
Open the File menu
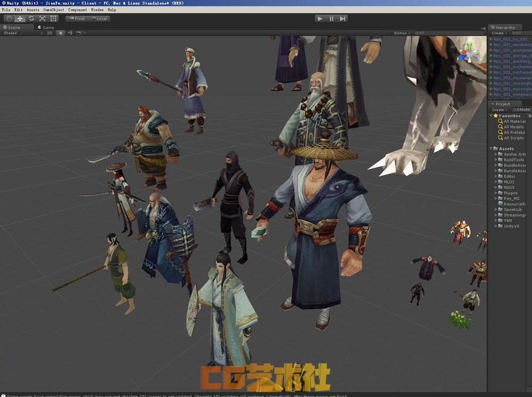(x=6, y=10)
